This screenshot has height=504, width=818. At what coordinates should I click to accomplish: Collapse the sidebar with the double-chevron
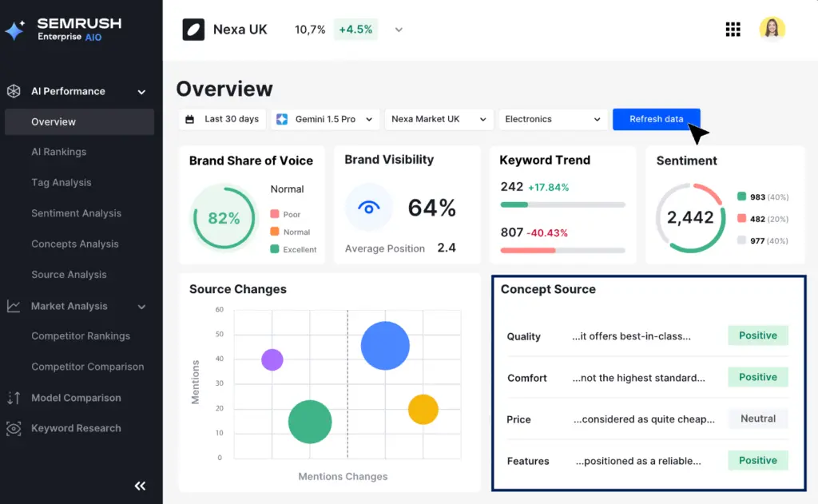point(140,486)
